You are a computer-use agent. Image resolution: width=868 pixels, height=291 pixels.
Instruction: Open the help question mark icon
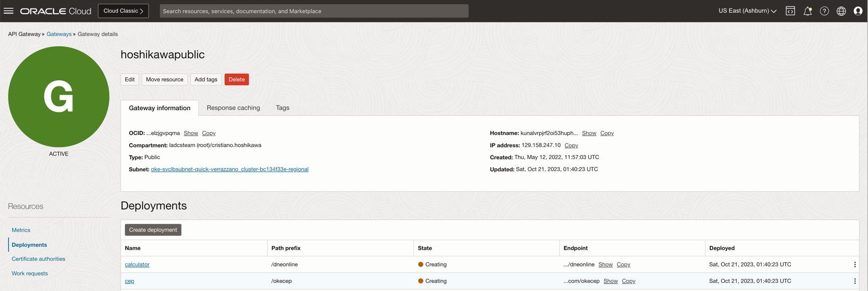coord(824,11)
